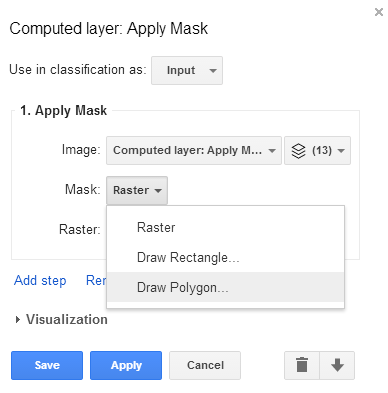
Task: Open the Image computed layer dropdown
Action: [x=194, y=150]
